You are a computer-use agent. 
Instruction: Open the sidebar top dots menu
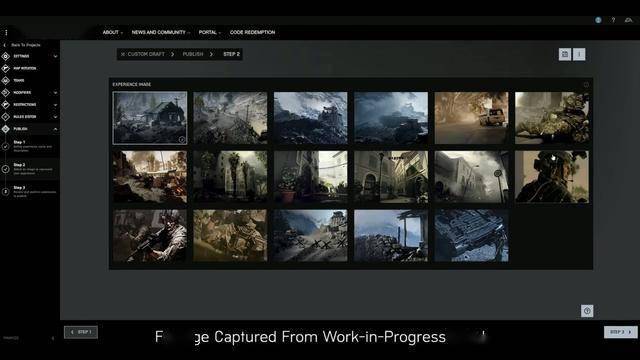pyautogui.click(x=6, y=32)
